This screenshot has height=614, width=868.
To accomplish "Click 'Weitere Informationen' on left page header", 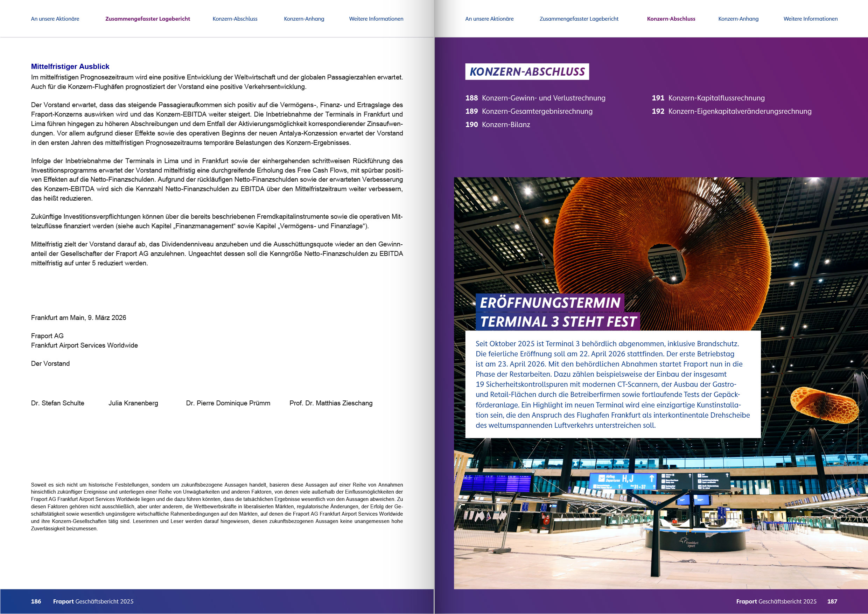I will [376, 19].
